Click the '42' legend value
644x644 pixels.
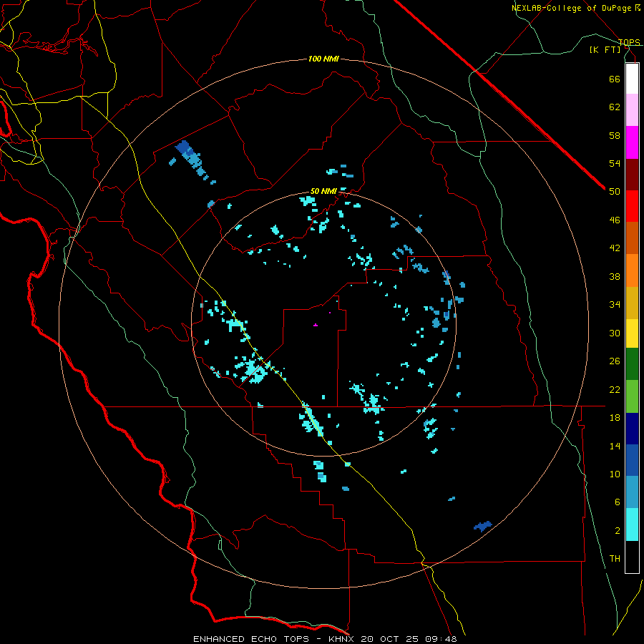pos(615,248)
